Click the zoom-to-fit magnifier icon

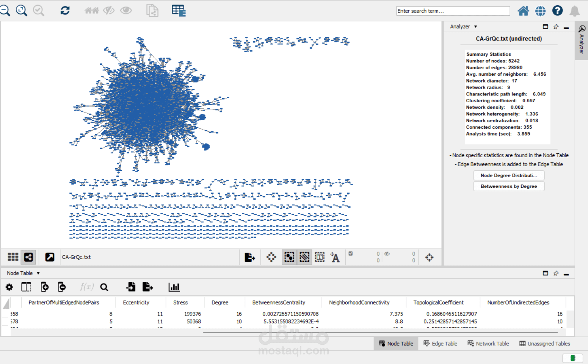22,10
